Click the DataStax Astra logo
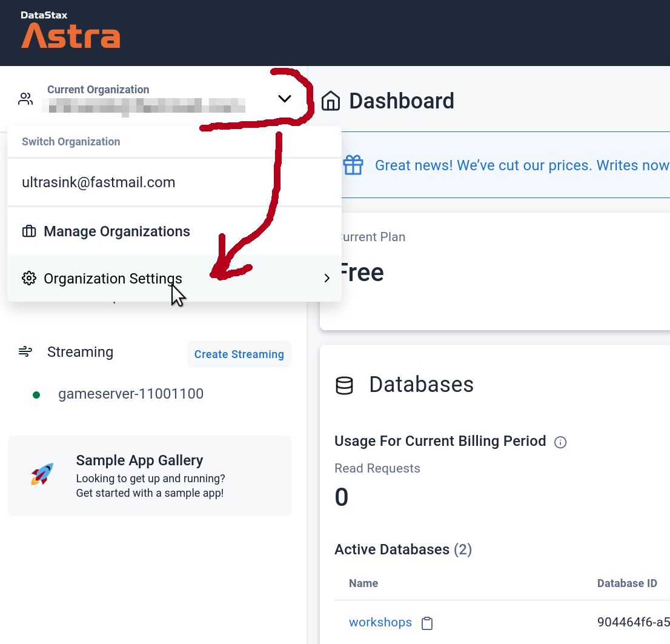 coord(70,29)
